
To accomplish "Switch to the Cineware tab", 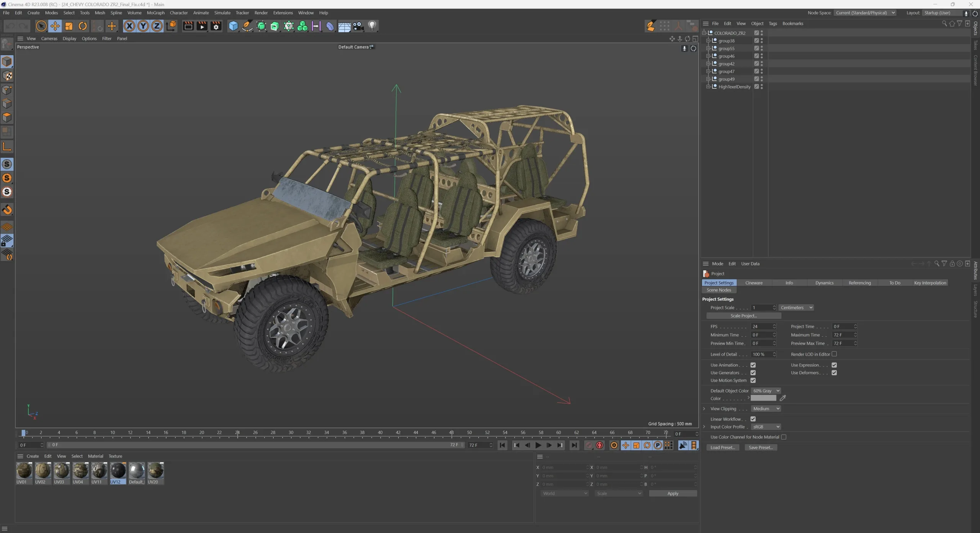I will click(753, 283).
